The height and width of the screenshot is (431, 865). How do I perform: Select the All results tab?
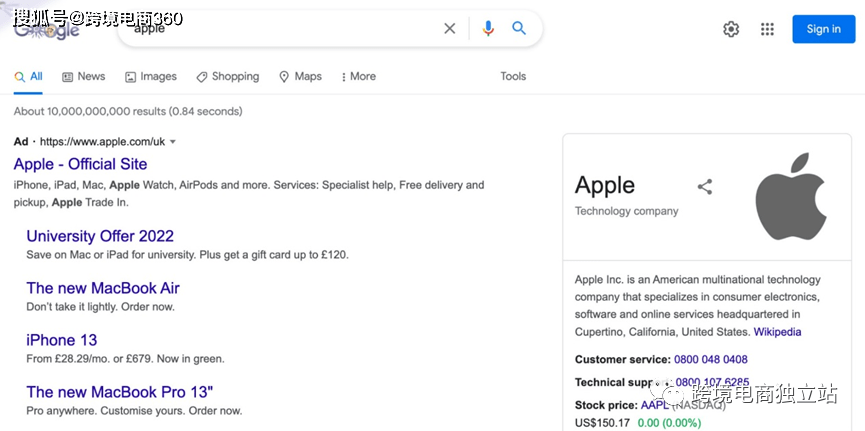point(29,77)
